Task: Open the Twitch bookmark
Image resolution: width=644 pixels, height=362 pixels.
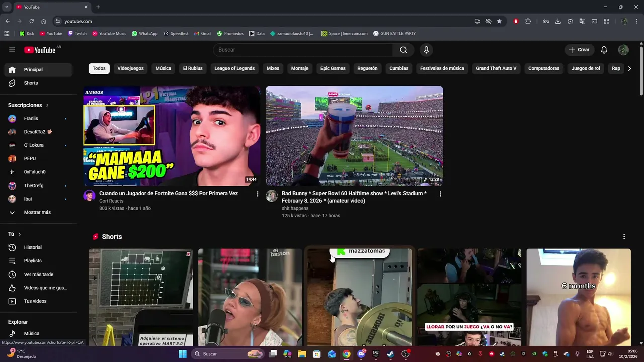Action: pyautogui.click(x=77, y=34)
